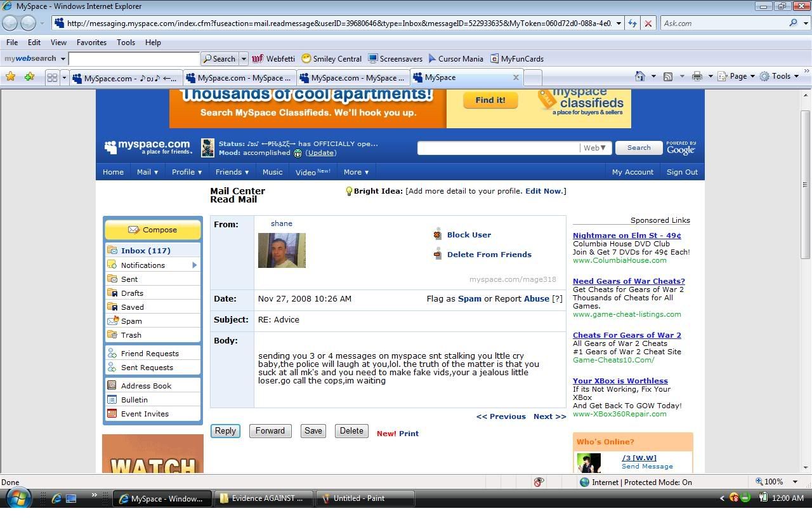Image resolution: width=812 pixels, height=525 pixels.
Task: Click the Event Invites calendar icon
Action: [112, 413]
